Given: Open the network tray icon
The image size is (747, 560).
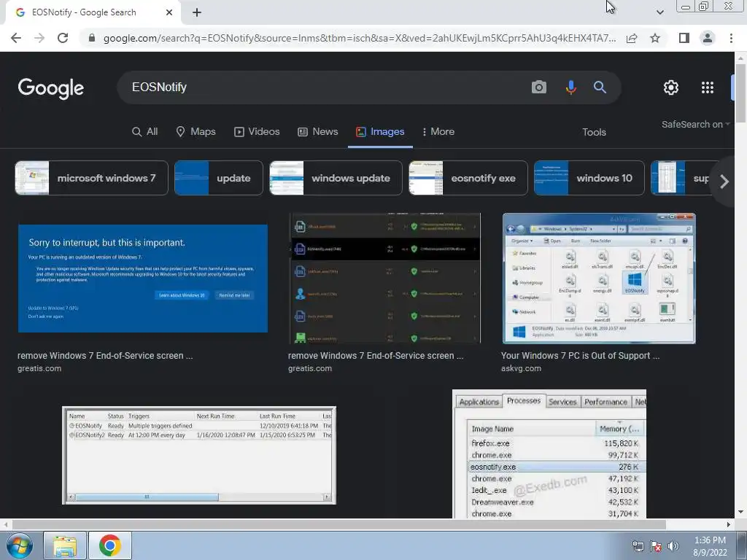Looking at the screenshot, I should pos(638,546).
